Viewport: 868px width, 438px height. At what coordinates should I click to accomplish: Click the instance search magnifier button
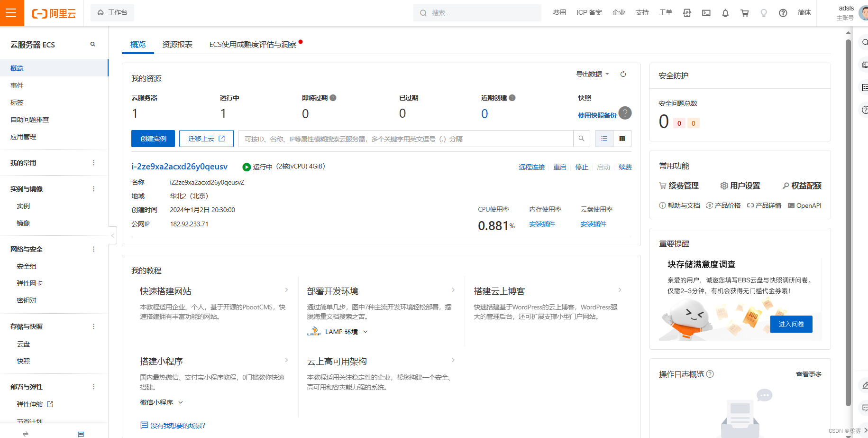click(582, 139)
